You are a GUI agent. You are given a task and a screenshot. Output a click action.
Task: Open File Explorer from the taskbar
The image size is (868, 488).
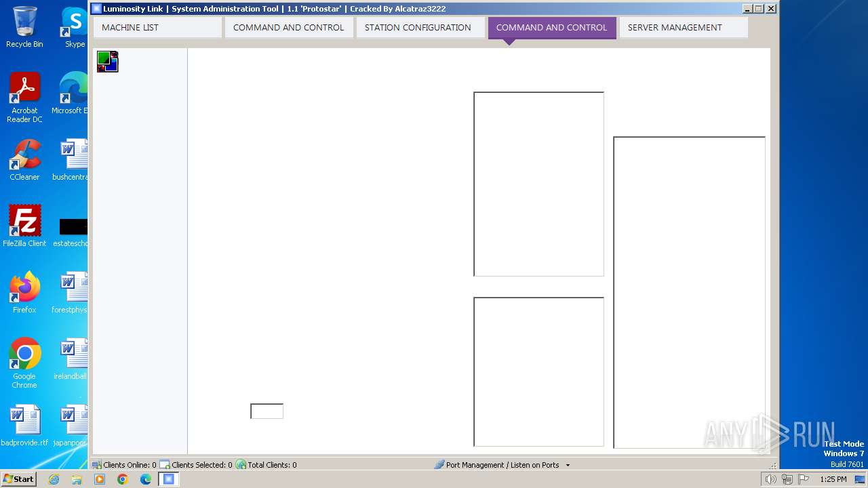coord(77,479)
